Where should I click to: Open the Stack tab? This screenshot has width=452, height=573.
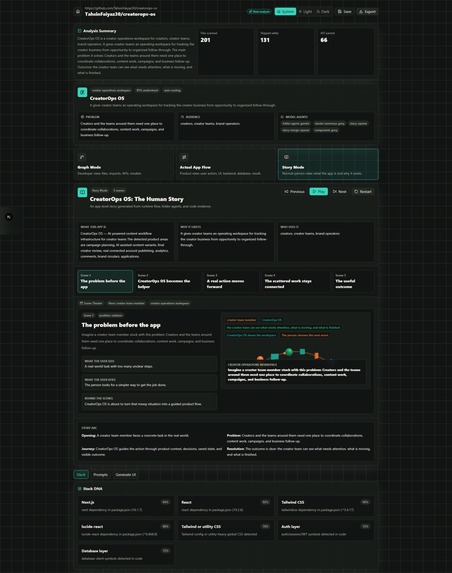pos(81,475)
